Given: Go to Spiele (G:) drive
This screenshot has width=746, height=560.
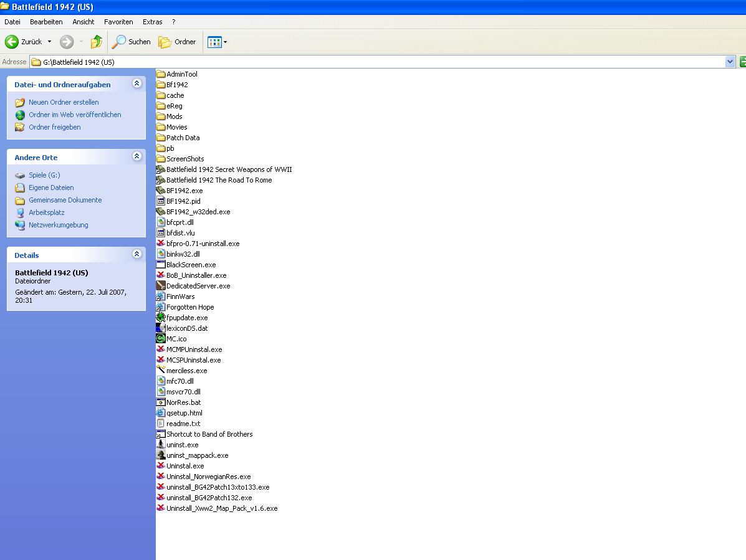Looking at the screenshot, I should pos(44,175).
